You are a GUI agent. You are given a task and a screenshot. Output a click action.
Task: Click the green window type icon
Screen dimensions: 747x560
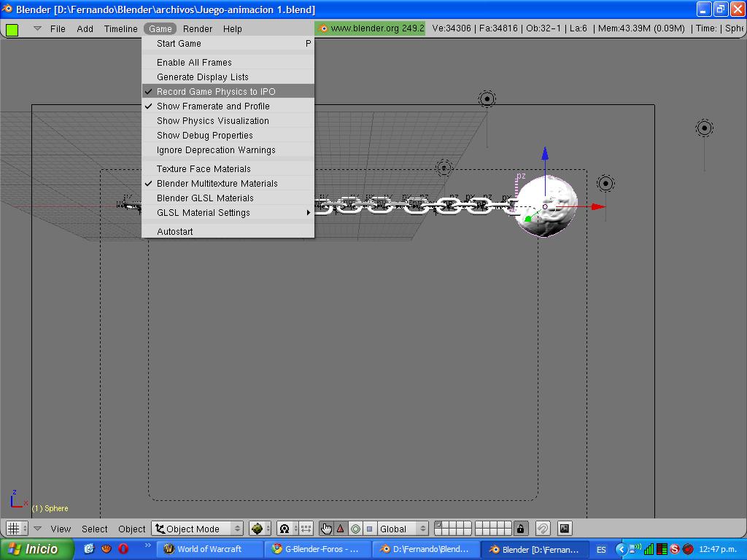coord(12,29)
